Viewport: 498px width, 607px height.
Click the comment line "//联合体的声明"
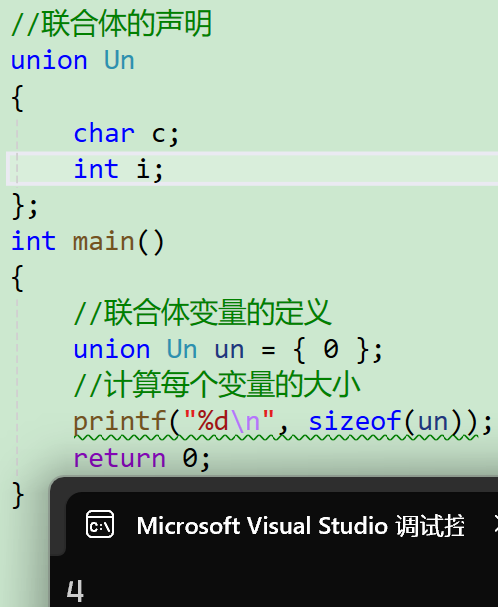click(x=111, y=24)
